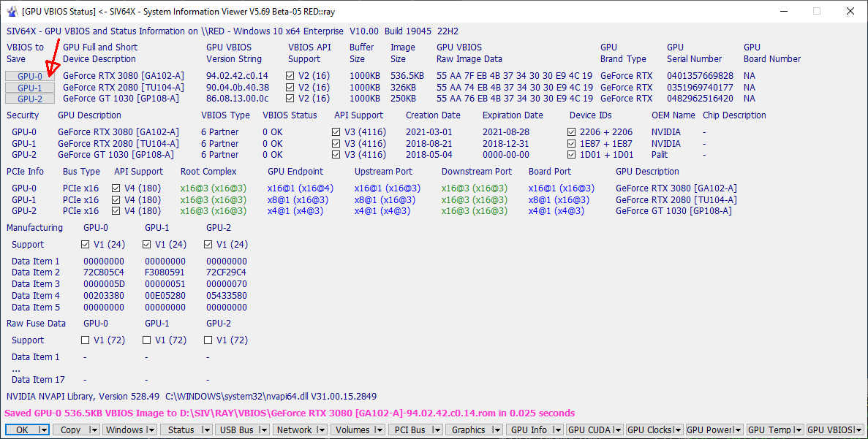This screenshot has height=439, width=868.
Task: Click the 'GPU VBIOS Raw Image Data' column header
Action: click(469, 53)
